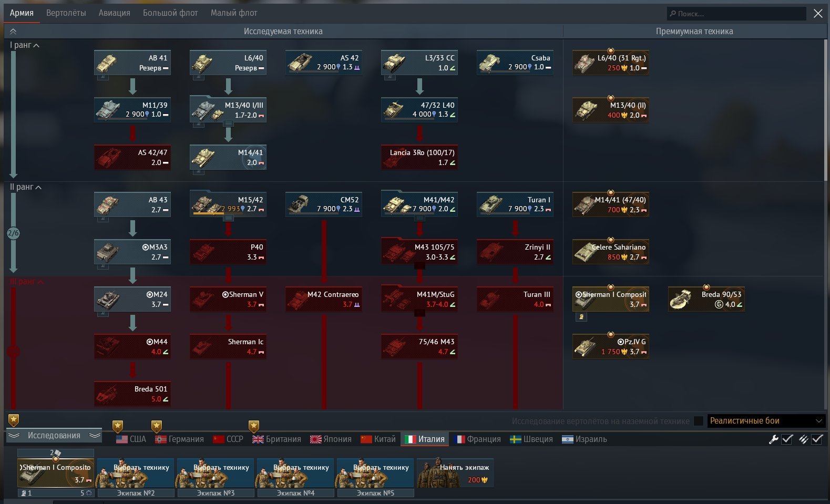Image resolution: width=830 pixels, height=504 pixels.
Task: Expand the M41/M42 vehicle group
Action: [419, 218]
